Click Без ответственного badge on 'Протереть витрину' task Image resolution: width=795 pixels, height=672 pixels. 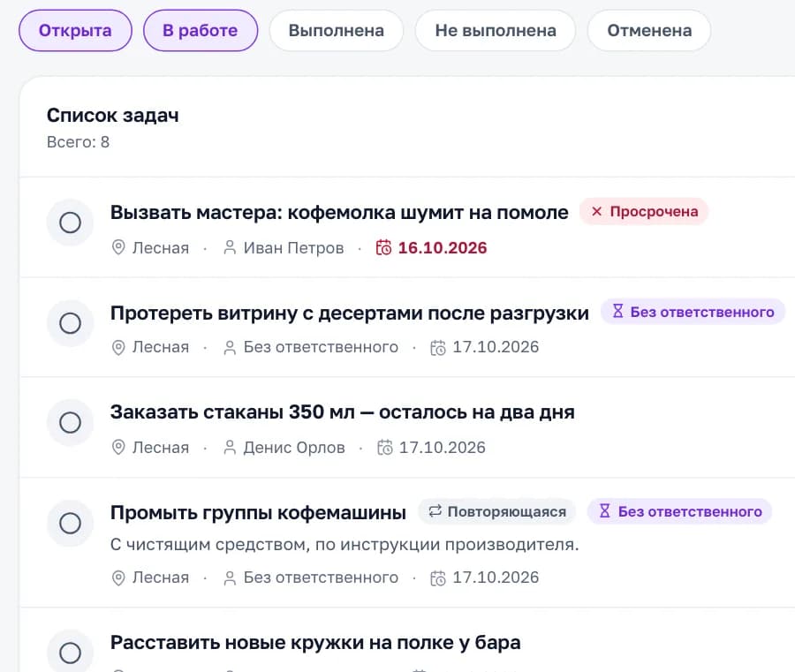coord(693,312)
